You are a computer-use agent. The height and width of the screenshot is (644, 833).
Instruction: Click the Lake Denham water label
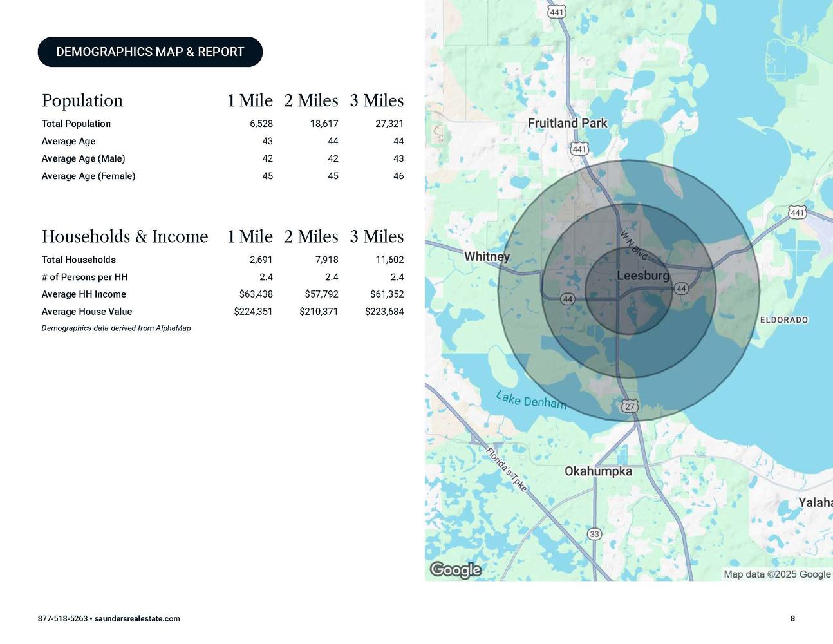(531, 401)
